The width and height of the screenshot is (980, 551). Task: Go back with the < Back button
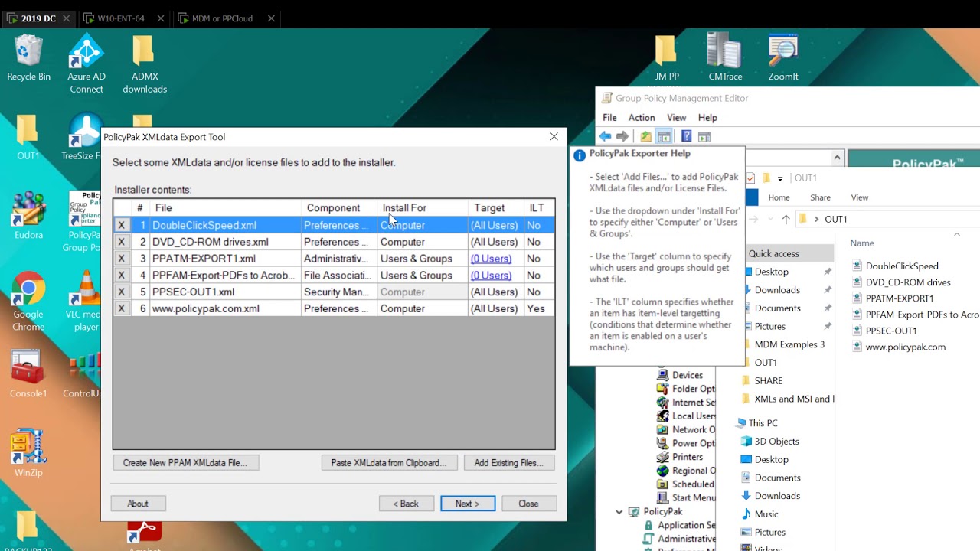407,504
